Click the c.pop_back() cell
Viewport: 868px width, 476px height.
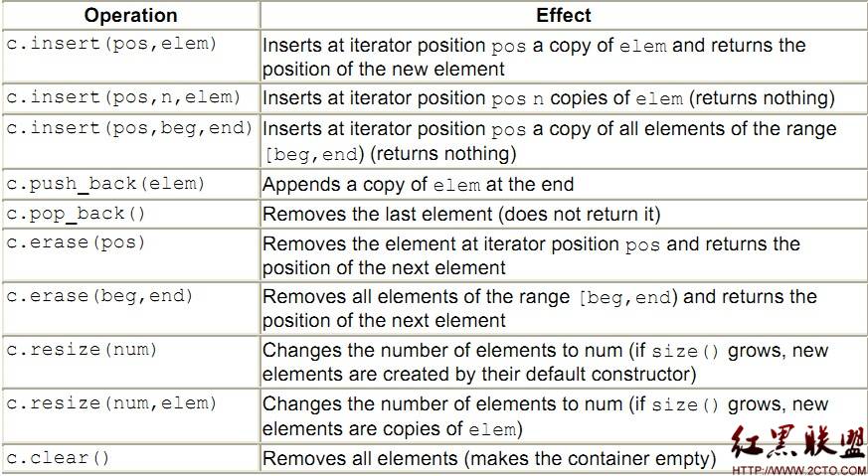(x=130, y=214)
